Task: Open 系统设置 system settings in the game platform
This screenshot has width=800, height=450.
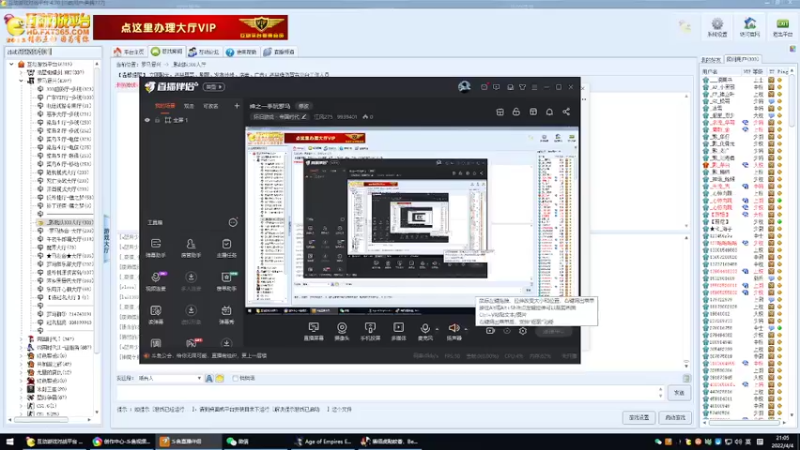Action: 717,27
